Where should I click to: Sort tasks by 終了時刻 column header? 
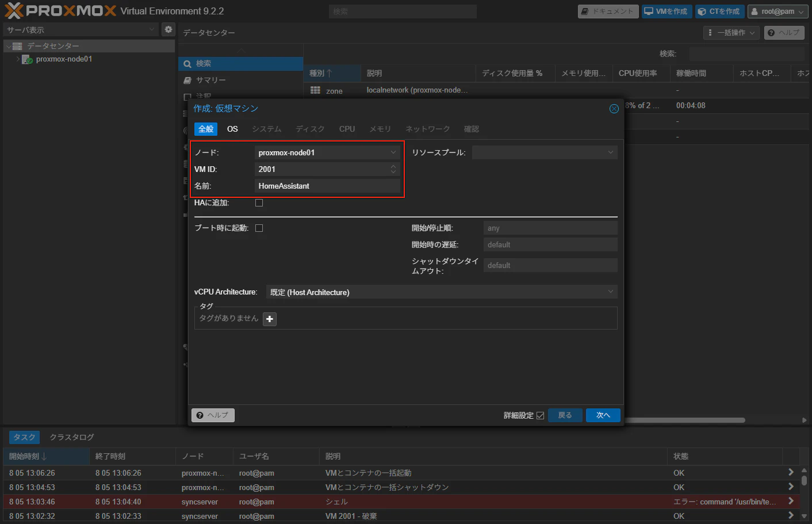[132, 456]
